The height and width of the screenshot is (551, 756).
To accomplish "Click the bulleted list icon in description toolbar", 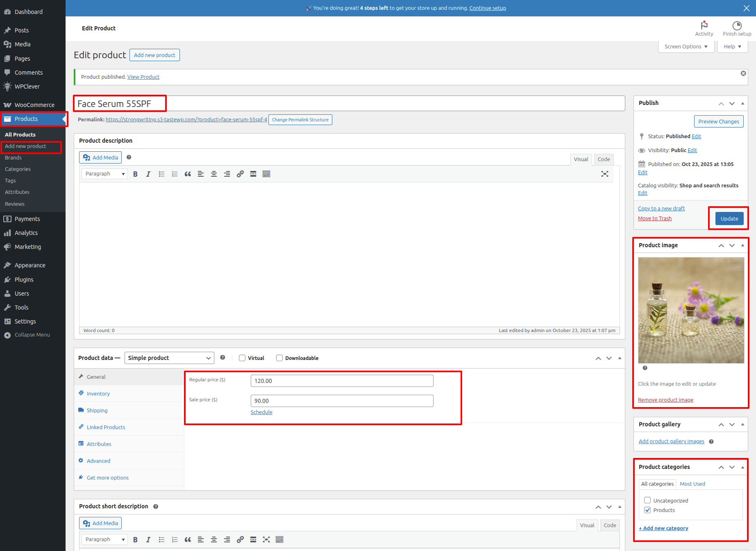I will click(x=161, y=174).
